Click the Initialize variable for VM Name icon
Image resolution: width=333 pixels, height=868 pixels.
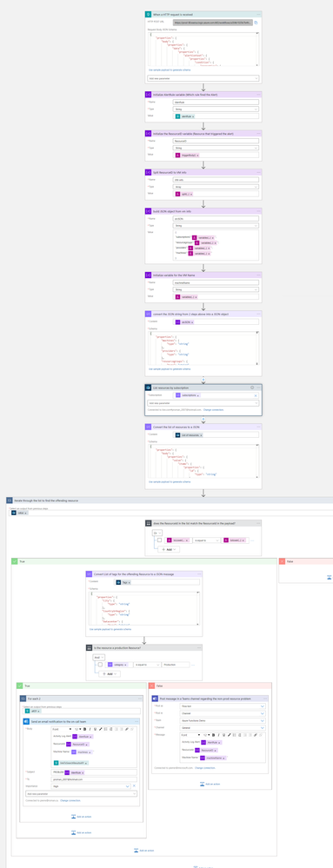tap(148, 275)
